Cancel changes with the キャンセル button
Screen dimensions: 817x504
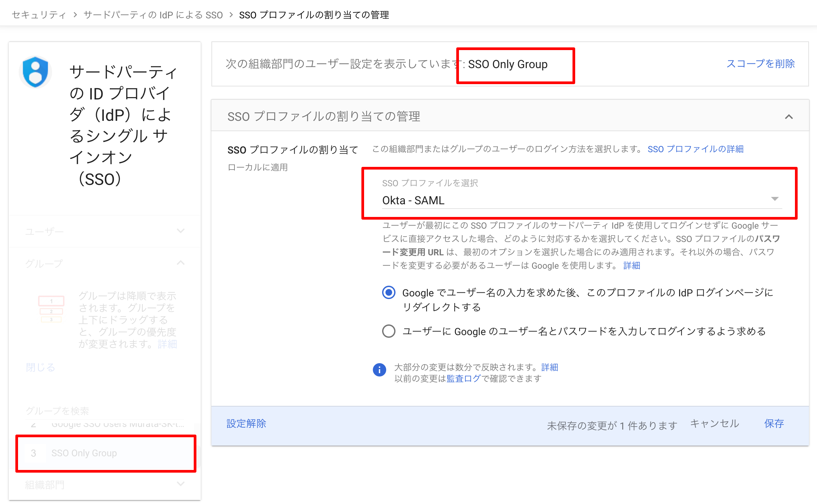click(714, 424)
